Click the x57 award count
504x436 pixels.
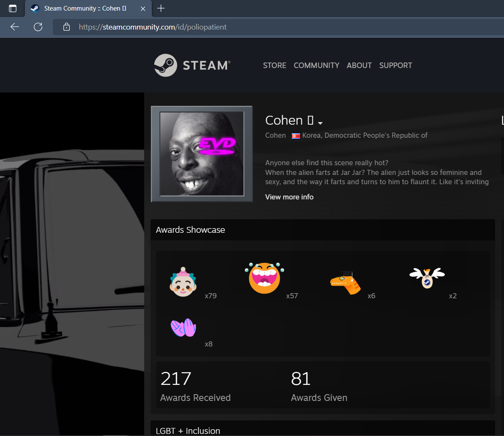292,296
